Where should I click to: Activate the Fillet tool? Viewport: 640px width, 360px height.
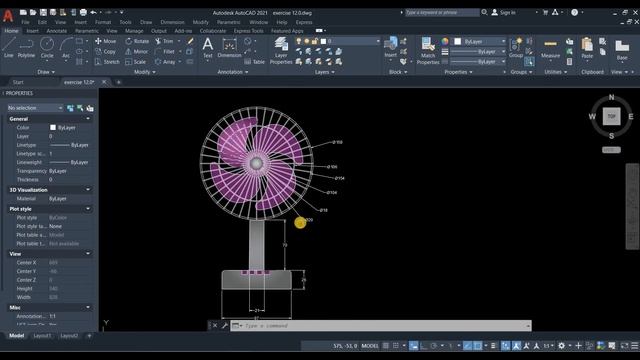coord(165,51)
